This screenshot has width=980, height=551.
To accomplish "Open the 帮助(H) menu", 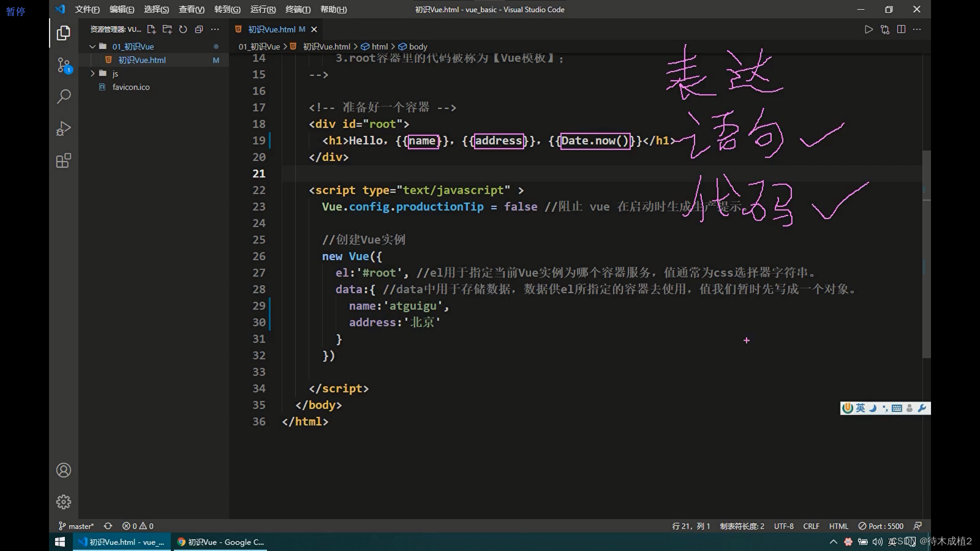I will click(333, 9).
